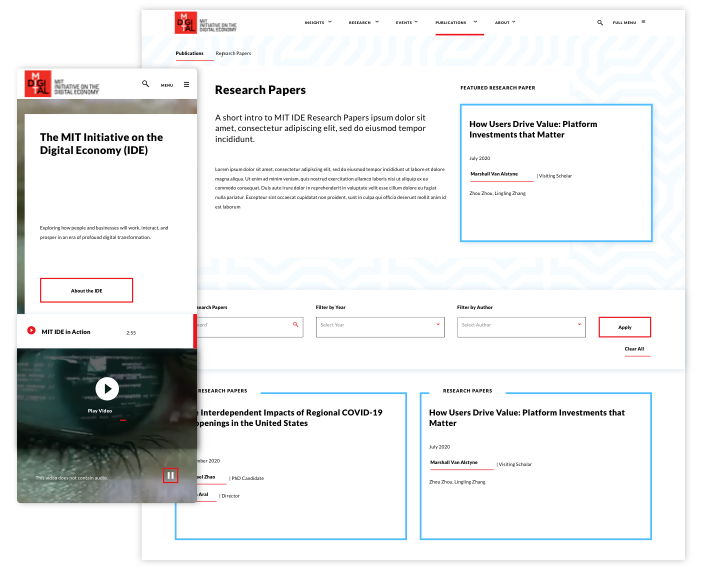Click the MENU label in mobile header
This screenshot has height=570, width=702.
click(167, 85)
